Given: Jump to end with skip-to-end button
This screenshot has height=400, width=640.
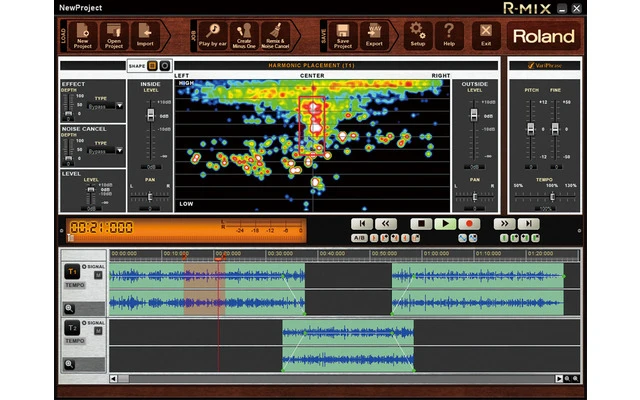Looking at the screenshot, I should pyautogui.click(x=529, y=224).
